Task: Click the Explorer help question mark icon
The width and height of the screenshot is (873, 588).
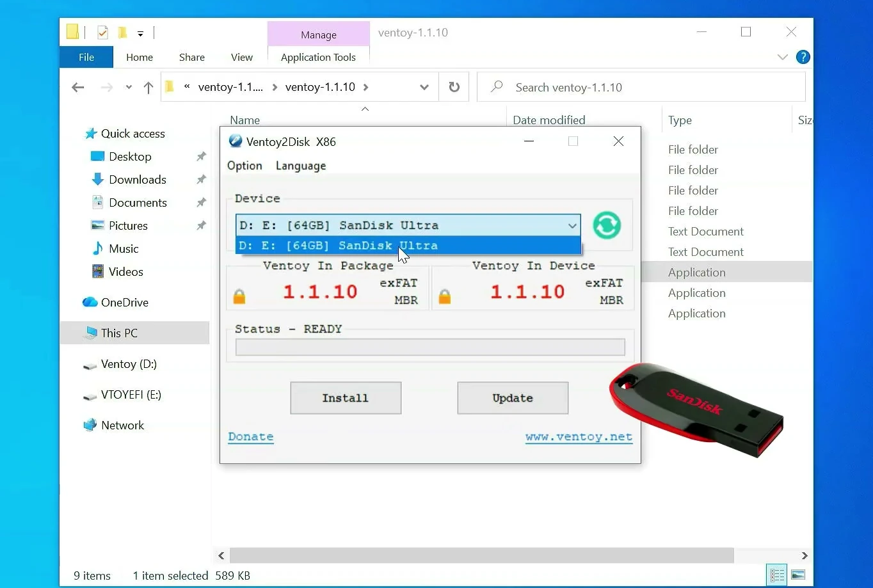Action: tap(803, 57)
